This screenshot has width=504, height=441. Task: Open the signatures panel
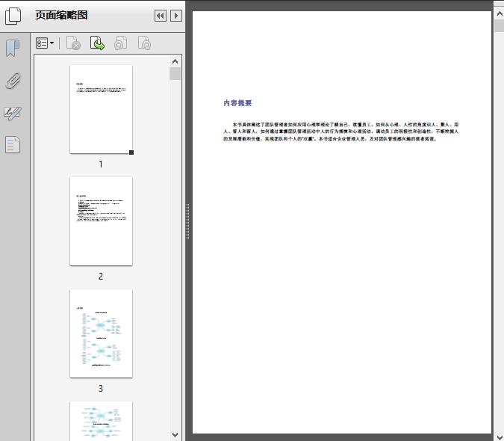point(13,113)
